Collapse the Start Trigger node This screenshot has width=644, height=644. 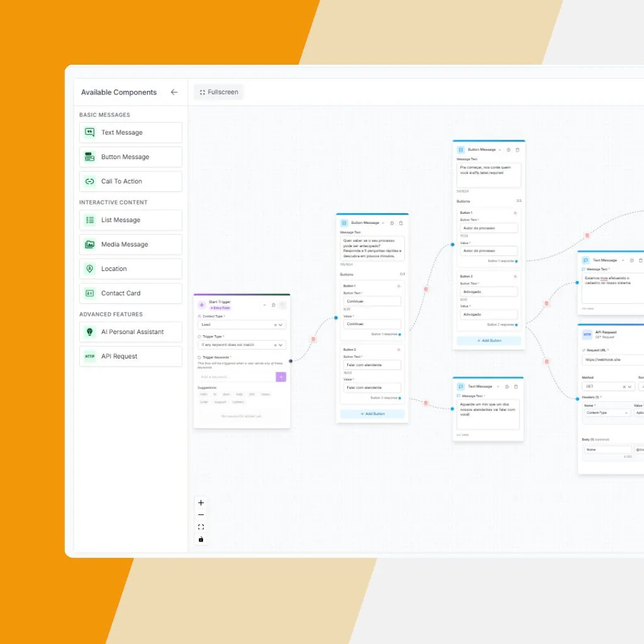(x=265, y=305)
